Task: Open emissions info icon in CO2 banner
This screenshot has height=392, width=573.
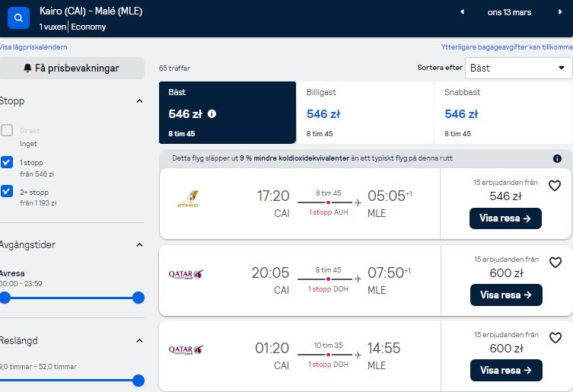Action: (557, 158)
